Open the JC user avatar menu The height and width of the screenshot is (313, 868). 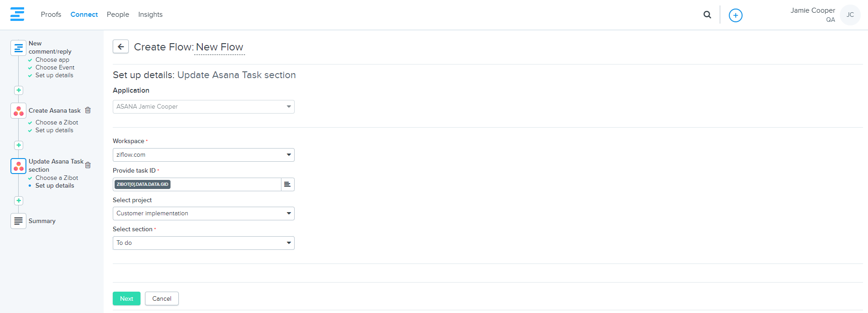850,15
